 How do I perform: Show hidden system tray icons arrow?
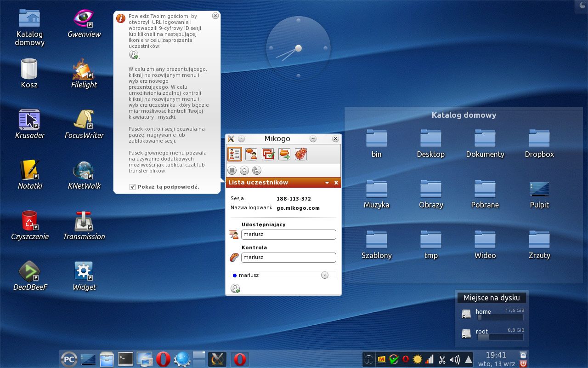[468, 360]
